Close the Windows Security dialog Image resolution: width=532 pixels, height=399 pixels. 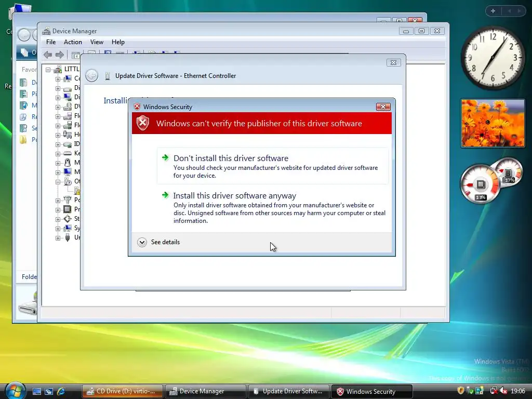[383, 107]
